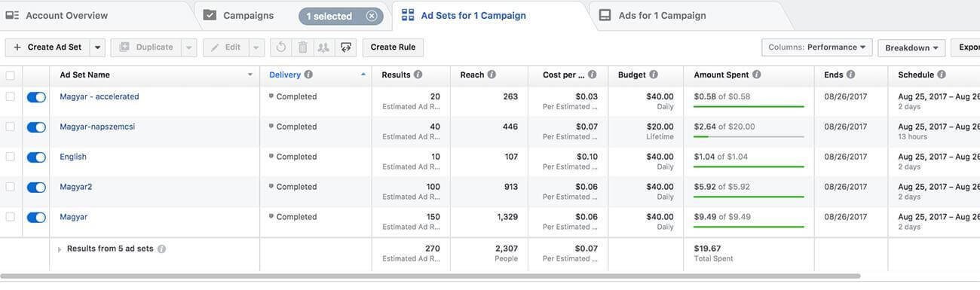Clear the '1 selected' filter X icon
The height and width of the screenshot is (290, 980).
click(372, 16)
